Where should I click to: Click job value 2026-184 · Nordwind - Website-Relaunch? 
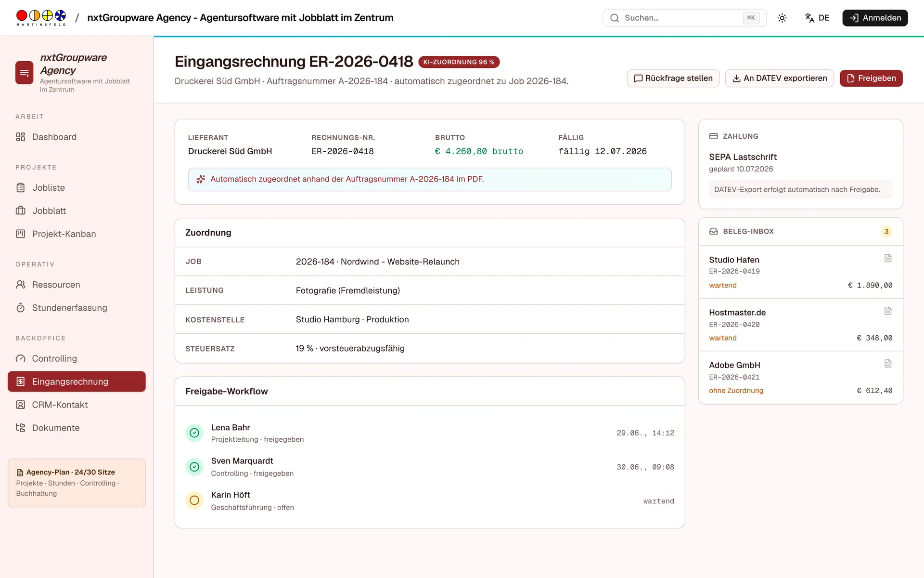(x=378, y=262)
